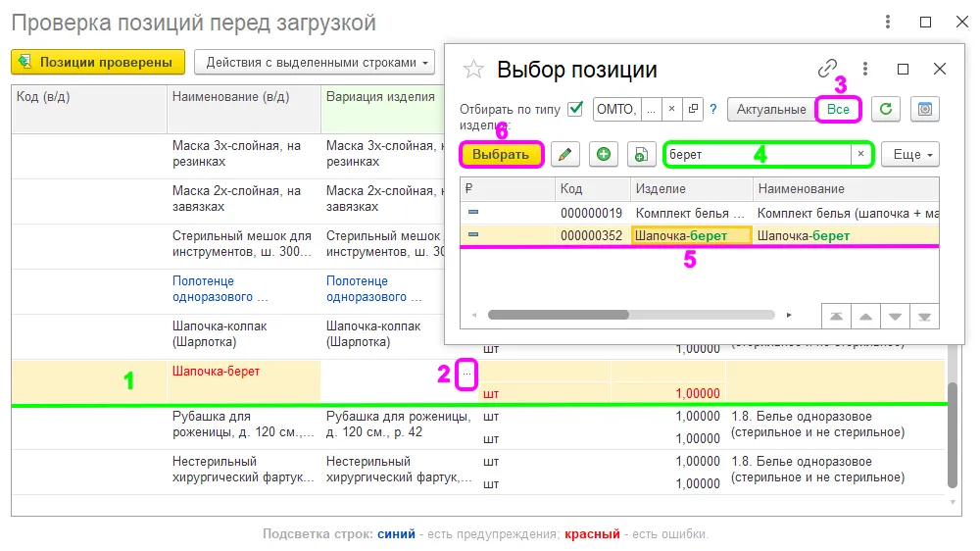Click the refresh icon in the selection dialog
The image size is (980, 551).
[x=886, y=109]
